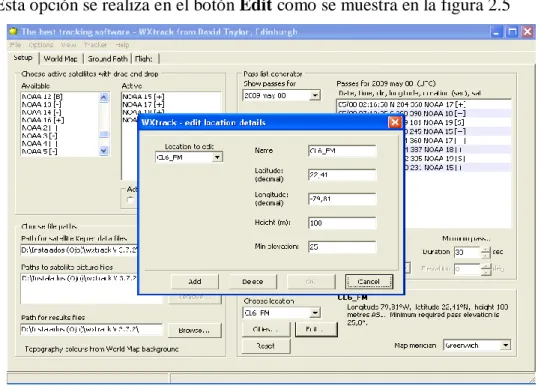Open the Map meridian Greenwich dropdown
This screenshot has width=541, height=389.
(x=505, y=345)
